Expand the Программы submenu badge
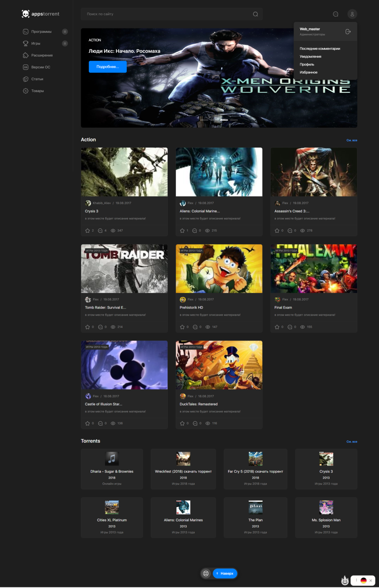This screenshot has width=379, height=588. (x=65, y=31)
